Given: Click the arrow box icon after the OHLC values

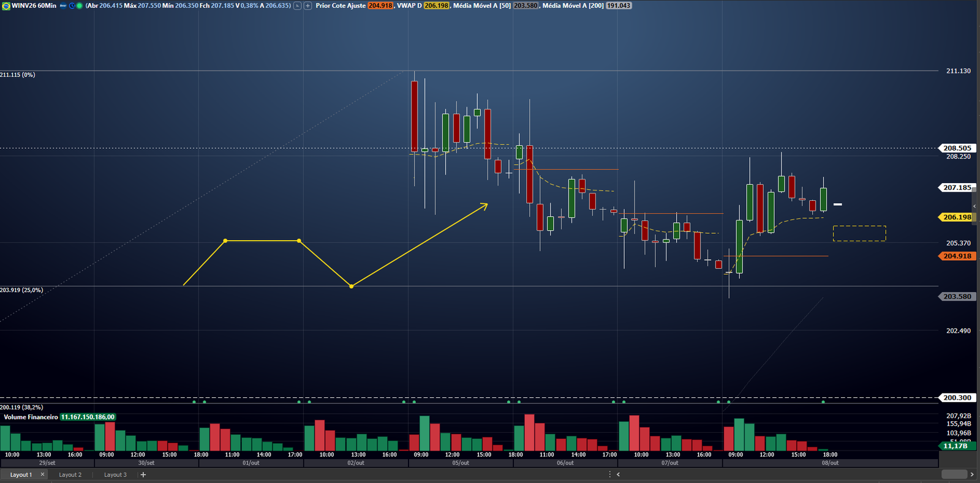Looking at the screenshot, I should point(297,6).
